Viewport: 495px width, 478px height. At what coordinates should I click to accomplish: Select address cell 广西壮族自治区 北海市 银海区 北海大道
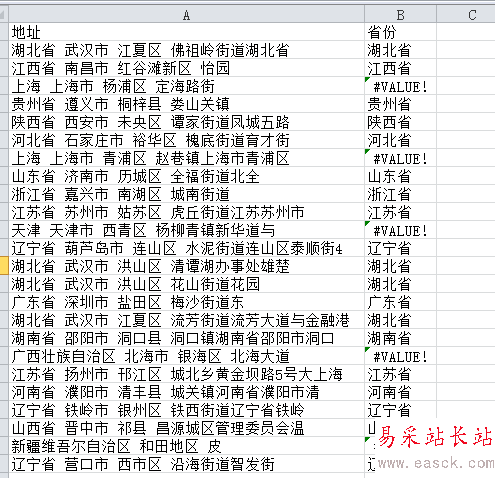[186, 356]
